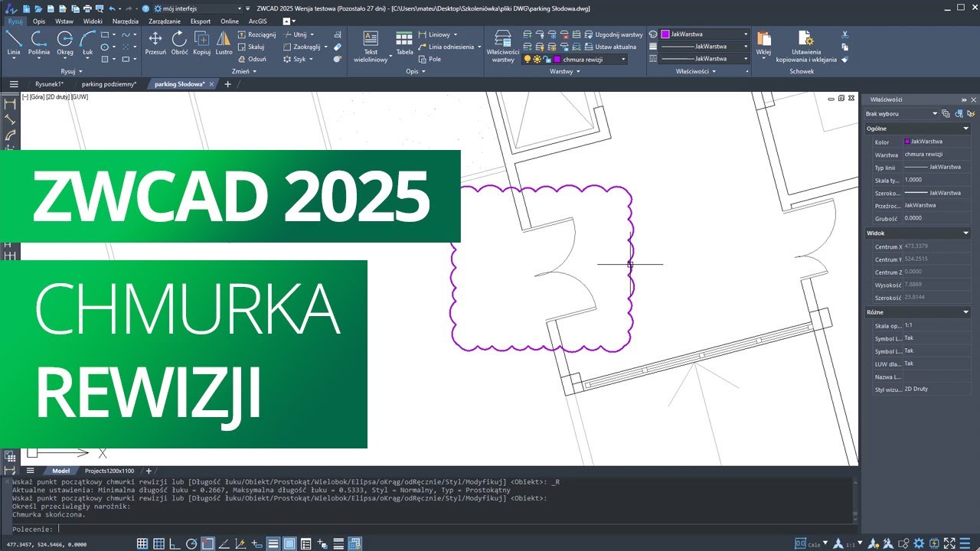Click the purple layer color swatch
This screenshot has width=980, height=551.
pyautogui.click(x=557, y=59)
